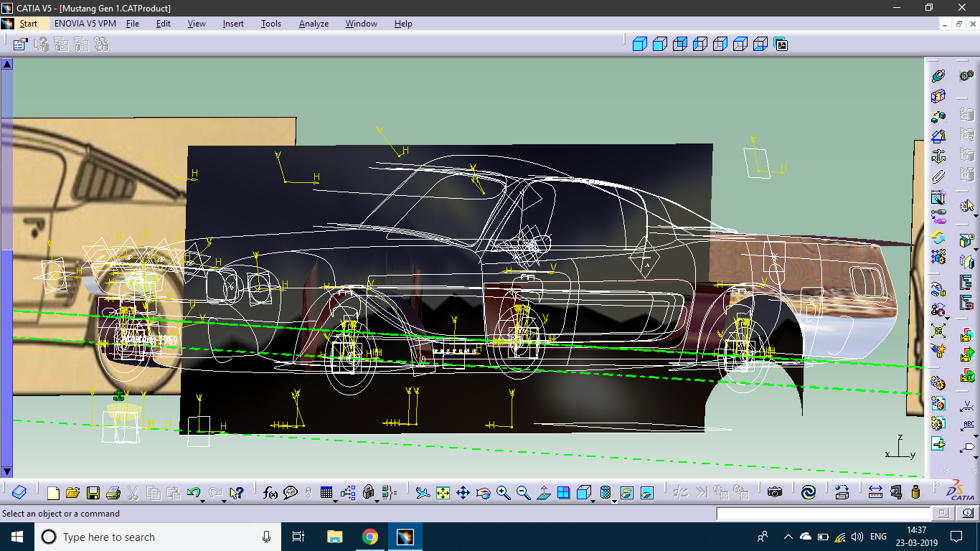Click the vertical scrollbar down arrow at left
The height and width of the screenshot is (551, 980).
pos(7,472)
